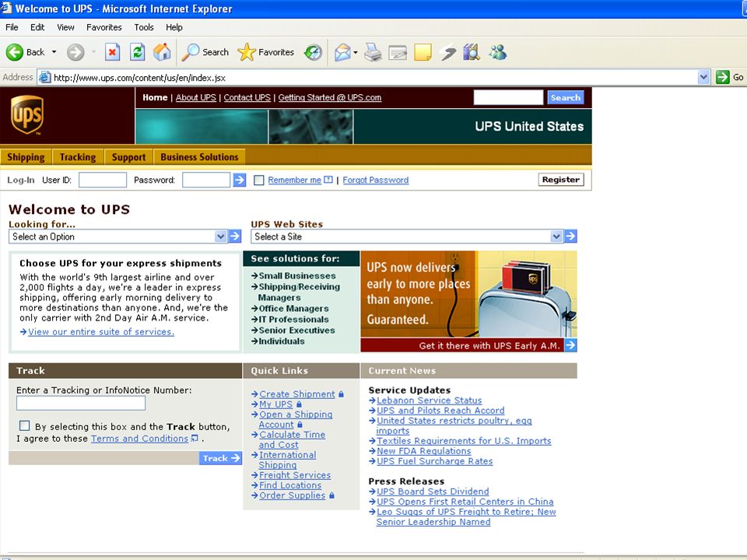Open the Back button history dropdown

[54, 52]
